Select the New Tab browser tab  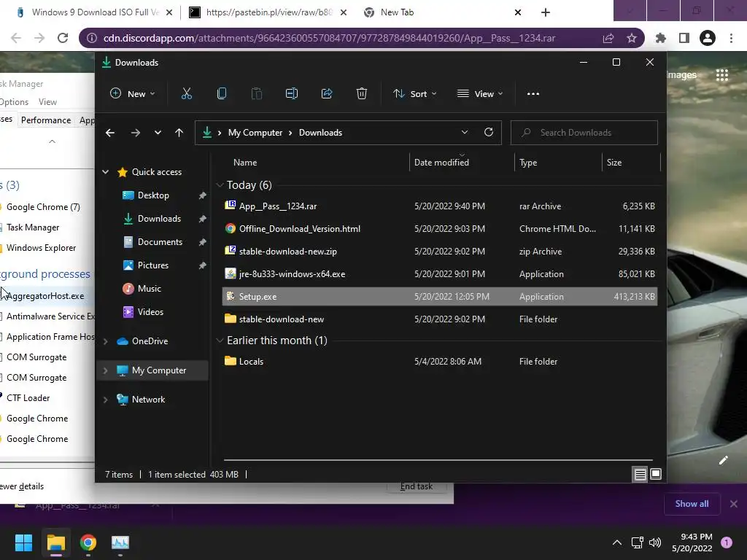coord(443,12)
